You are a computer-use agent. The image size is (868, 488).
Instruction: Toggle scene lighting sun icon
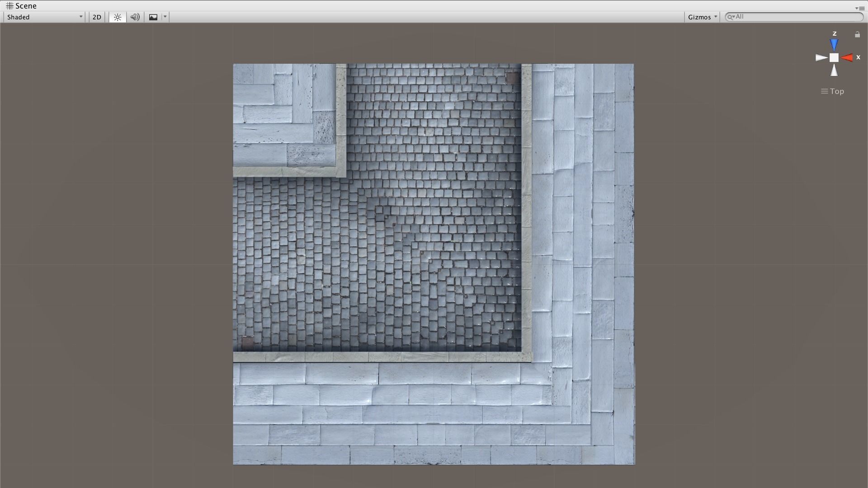118,17
